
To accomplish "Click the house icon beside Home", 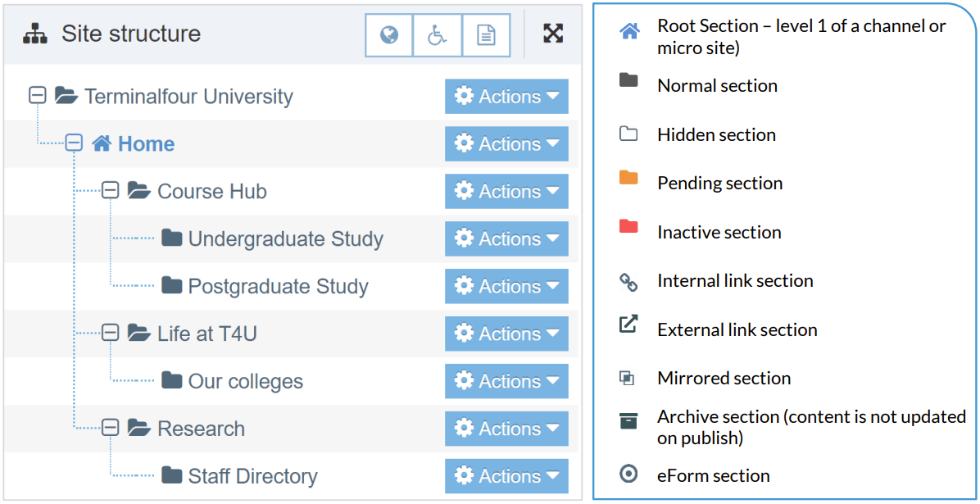I will click(102, 144).
